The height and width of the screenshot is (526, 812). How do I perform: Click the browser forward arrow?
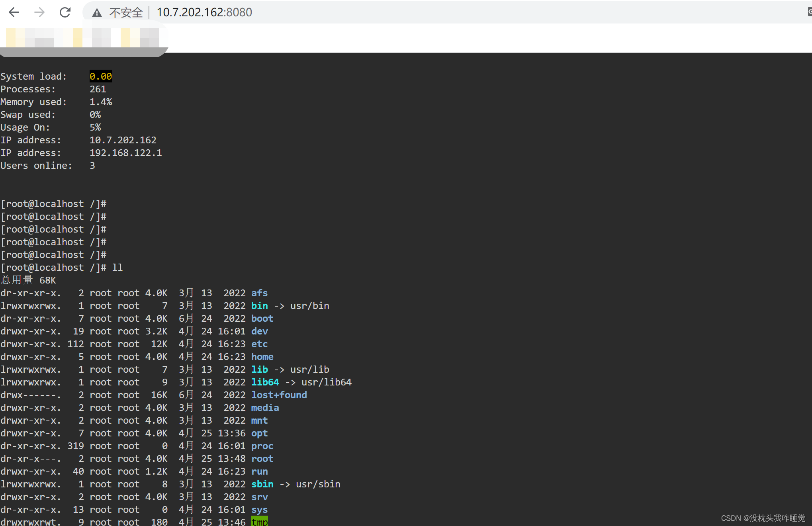tap(39, 12)
